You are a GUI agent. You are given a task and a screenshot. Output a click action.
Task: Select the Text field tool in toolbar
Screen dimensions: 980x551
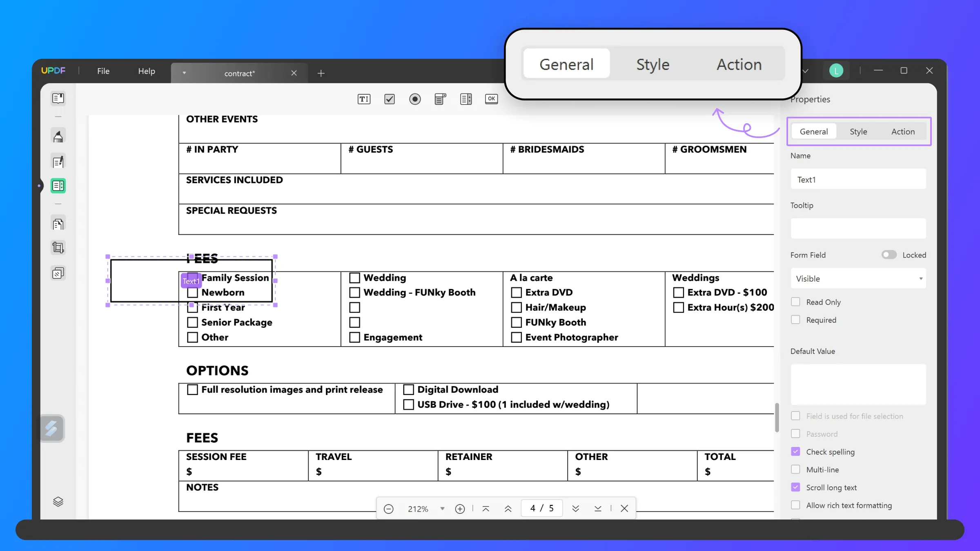point(363,99)
